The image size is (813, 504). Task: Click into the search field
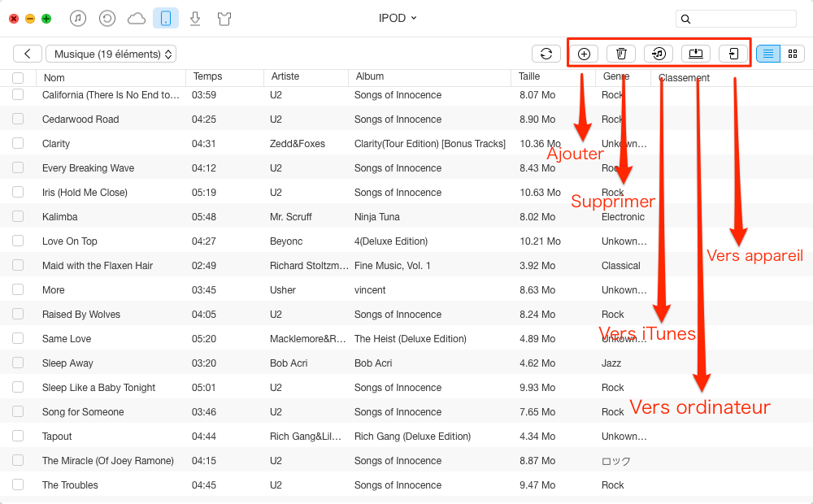point(736,19)
